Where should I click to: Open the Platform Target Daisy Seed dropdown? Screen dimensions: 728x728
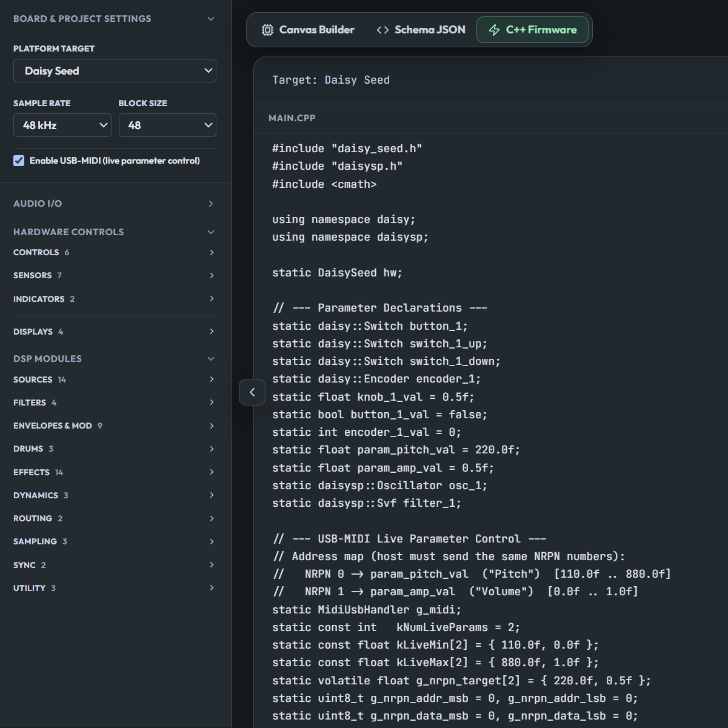[115, 71]
